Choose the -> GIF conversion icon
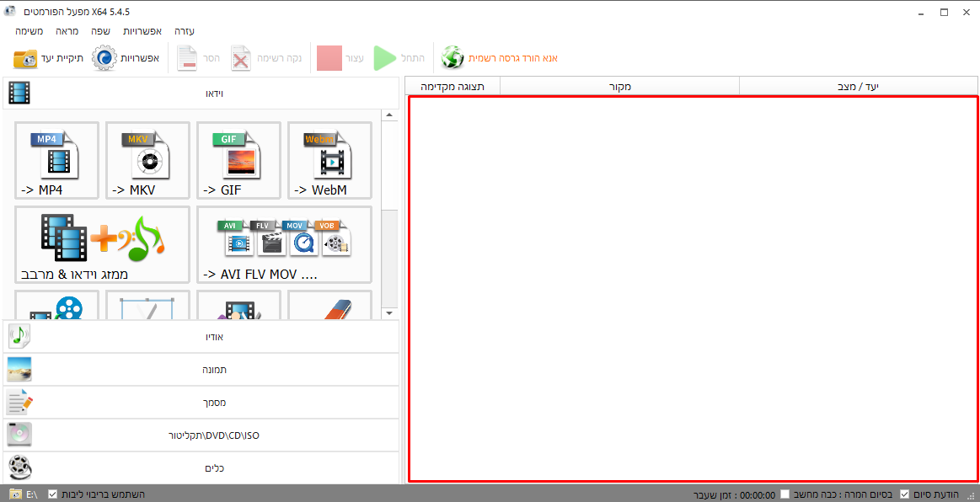980x502 pixels. pos(238,161)
